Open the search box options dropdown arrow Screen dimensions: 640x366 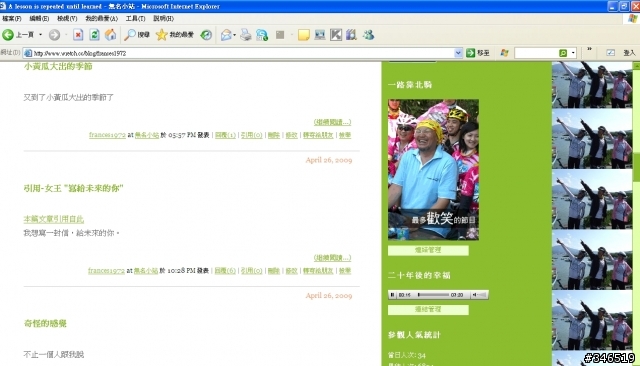tap(573, 53)
